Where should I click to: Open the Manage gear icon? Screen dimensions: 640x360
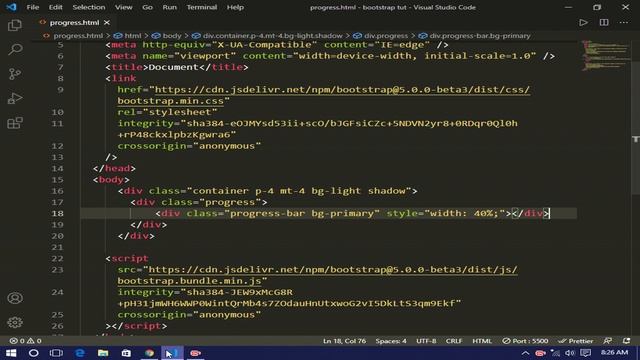tap(15, 322)
